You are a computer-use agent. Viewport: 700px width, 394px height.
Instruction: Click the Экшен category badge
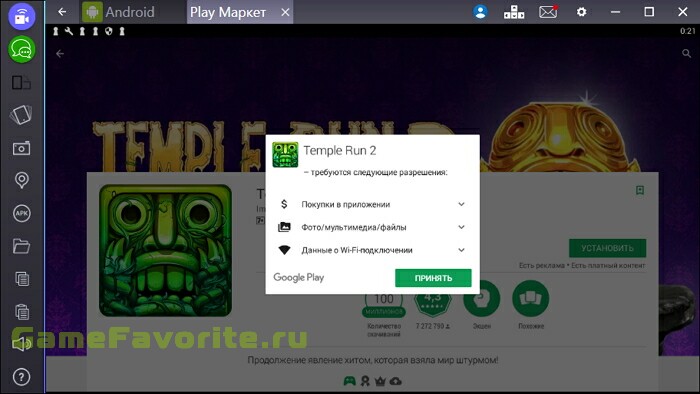[x=482, y=299]
